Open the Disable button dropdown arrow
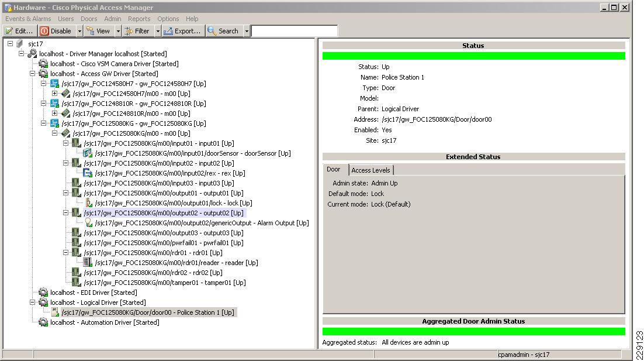644x361 pixels. pos(79,31)
